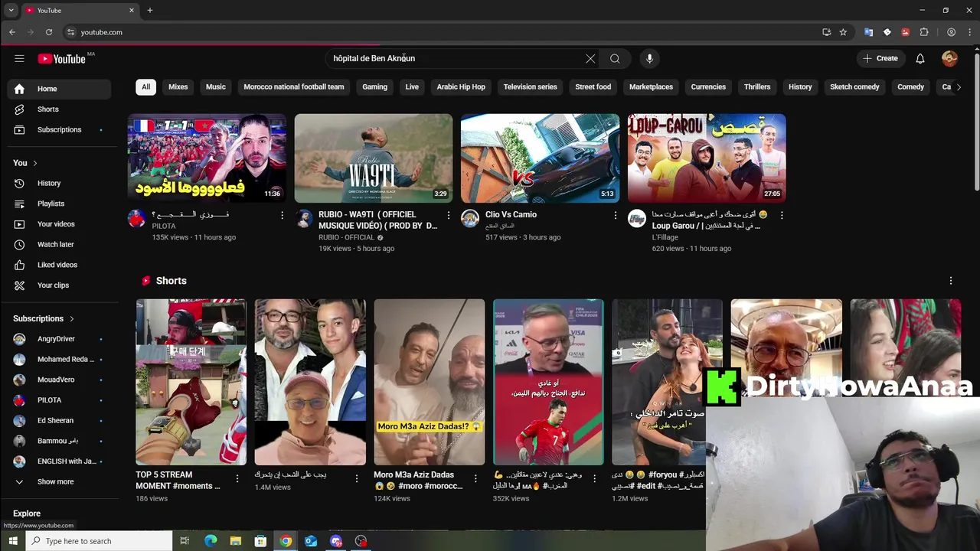The height and width of the screenshot is (551, 980).
Task: Open History in the sidebar
Action: click(x=60, y=184)
